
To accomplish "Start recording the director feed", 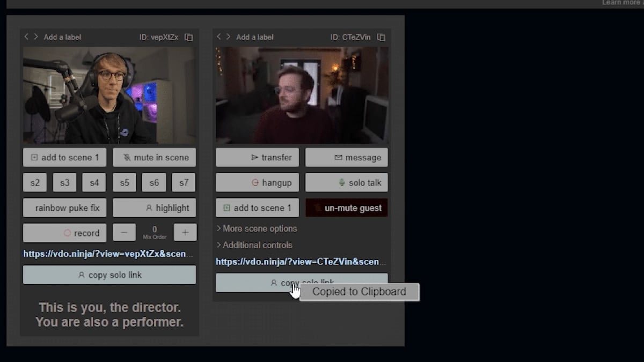I will click(x=65, y=233).
